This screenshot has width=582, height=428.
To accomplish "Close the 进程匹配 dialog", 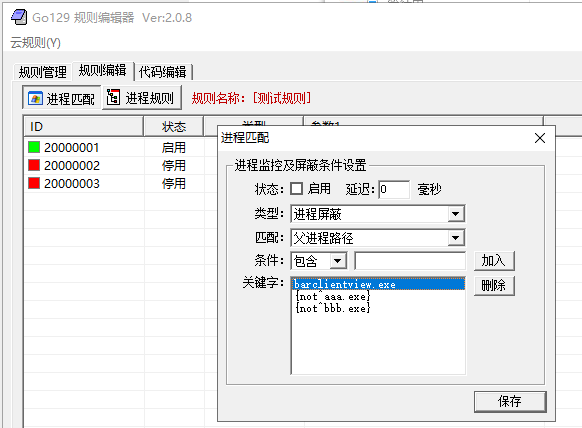I will pos(540,138).
